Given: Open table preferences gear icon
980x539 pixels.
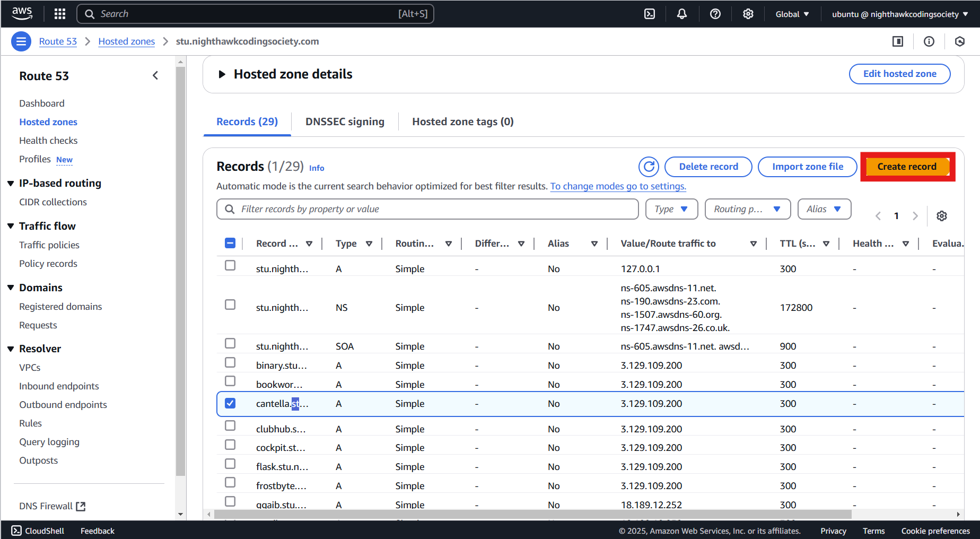Looking at the screenshot, I should [x=942, y=216].
